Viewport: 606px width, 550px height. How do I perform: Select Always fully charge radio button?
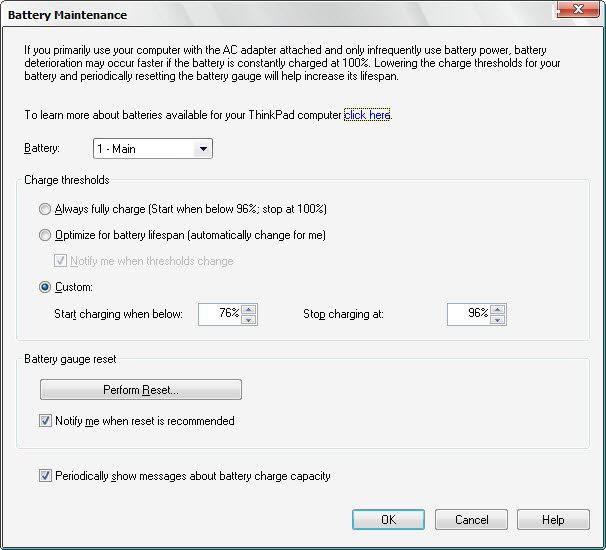coord(45,209)
